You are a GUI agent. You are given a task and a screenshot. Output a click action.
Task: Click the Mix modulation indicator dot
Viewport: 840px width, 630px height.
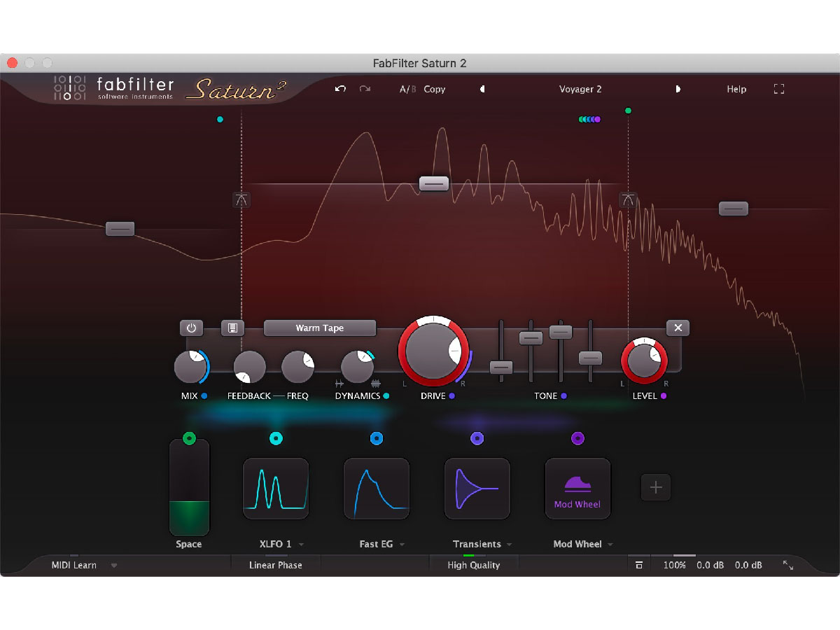[204, 396]
